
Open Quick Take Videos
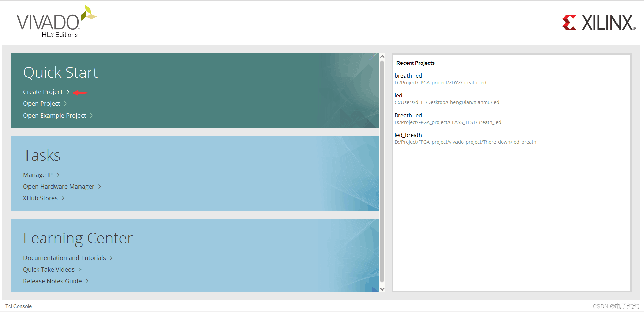(49, 270)
